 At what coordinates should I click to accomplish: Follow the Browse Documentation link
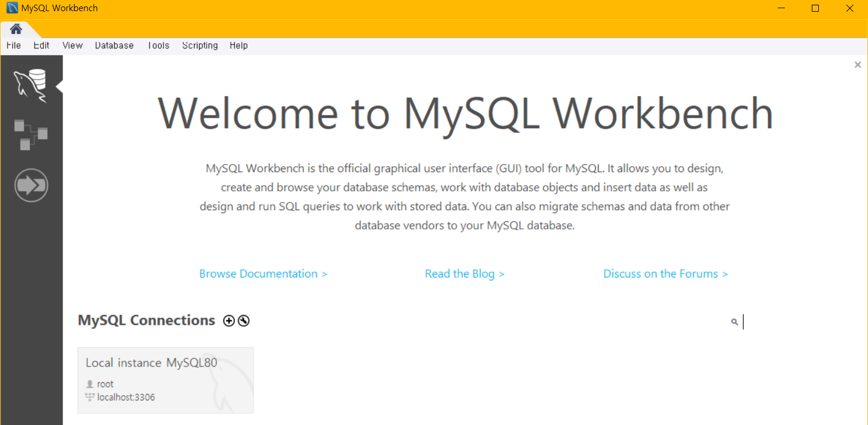(x=264, y=273)
